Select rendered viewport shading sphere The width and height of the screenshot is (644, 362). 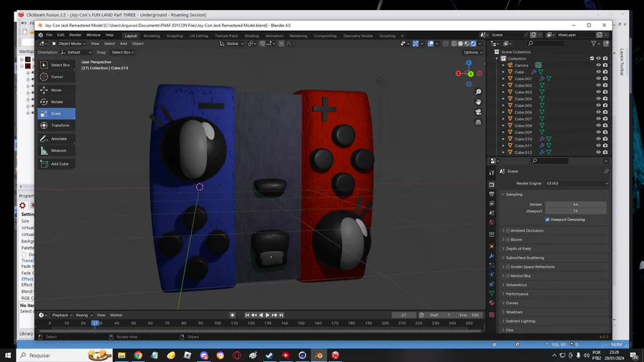coord(474,44)
